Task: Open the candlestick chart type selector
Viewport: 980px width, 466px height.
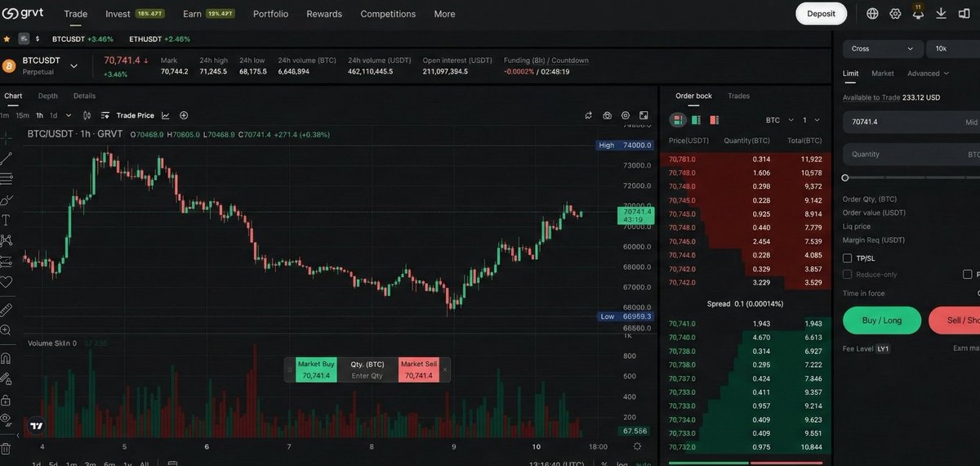Action: pyautogui.click(x=87, y=115)
